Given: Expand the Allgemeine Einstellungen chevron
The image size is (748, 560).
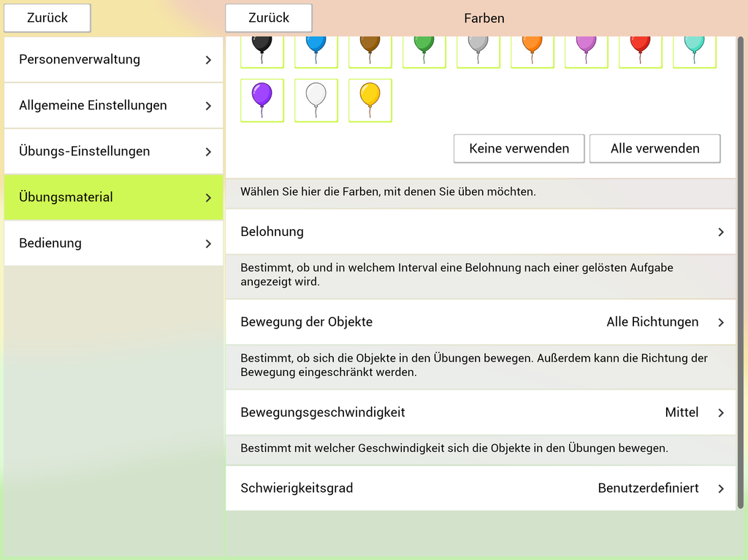Looking at the screenshot, I should 208,106.
